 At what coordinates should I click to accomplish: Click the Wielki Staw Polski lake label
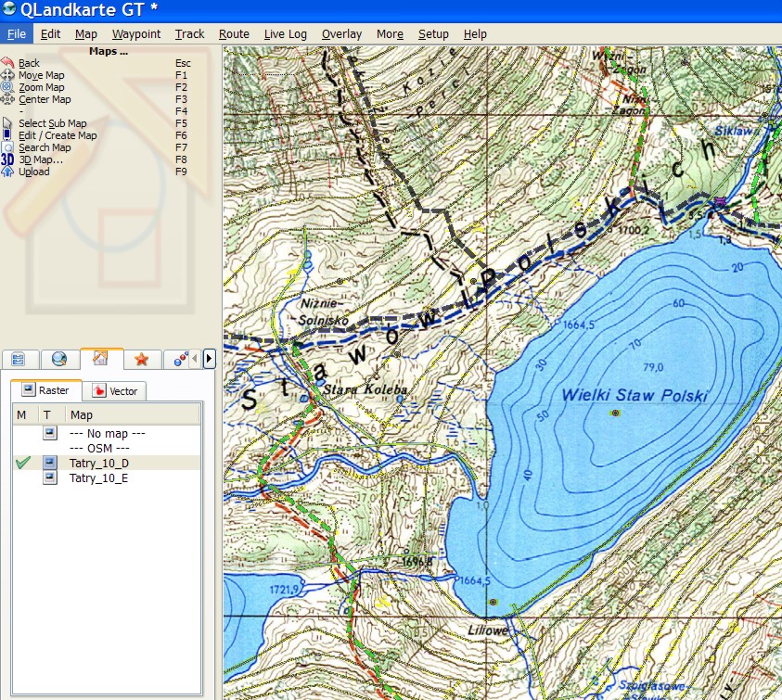point(635,396)
